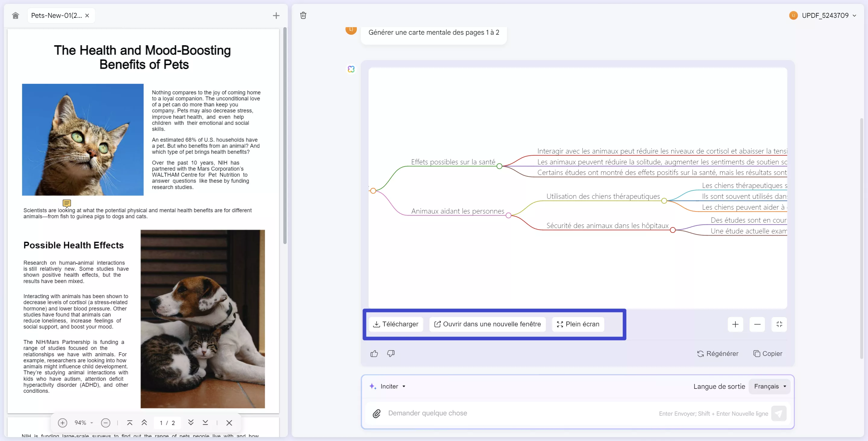The image size is (868, 441).
Task: Give a thumbs down to the response
Action: (391, 353)
